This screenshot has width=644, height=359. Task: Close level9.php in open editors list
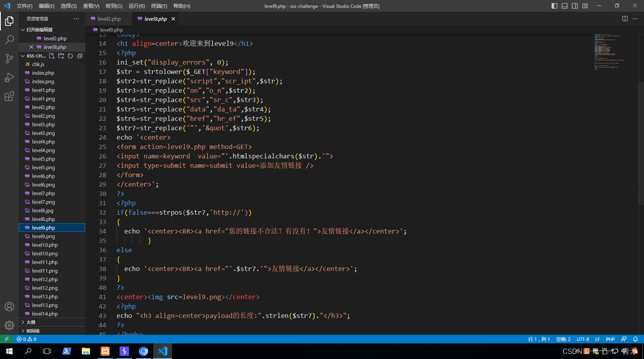pos(31,47)
